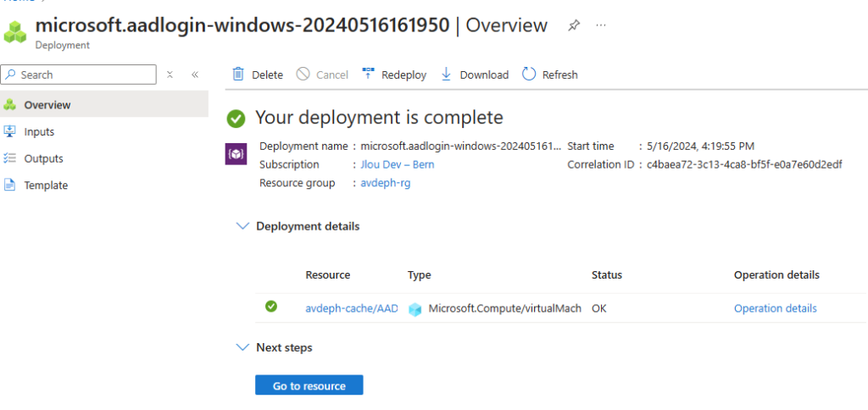Screen dimensions: 868x410
Task: Click the Type column header
Action: [x=419, y=275]
